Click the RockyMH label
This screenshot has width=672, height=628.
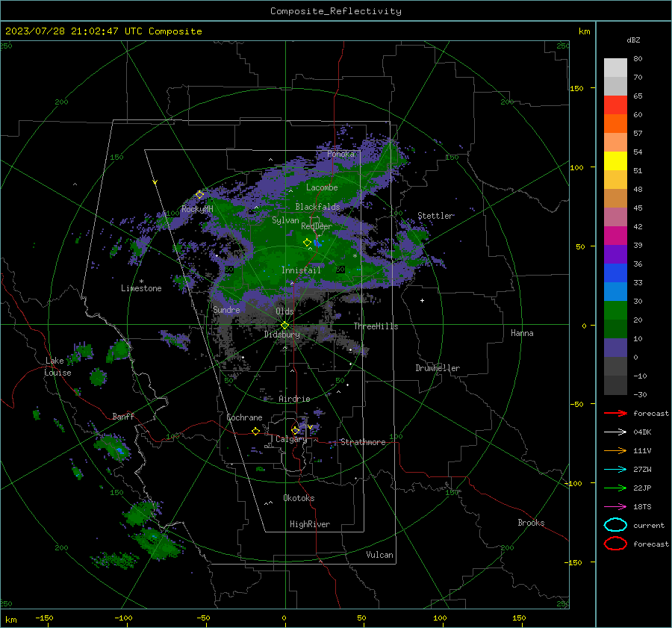point(197,209)
